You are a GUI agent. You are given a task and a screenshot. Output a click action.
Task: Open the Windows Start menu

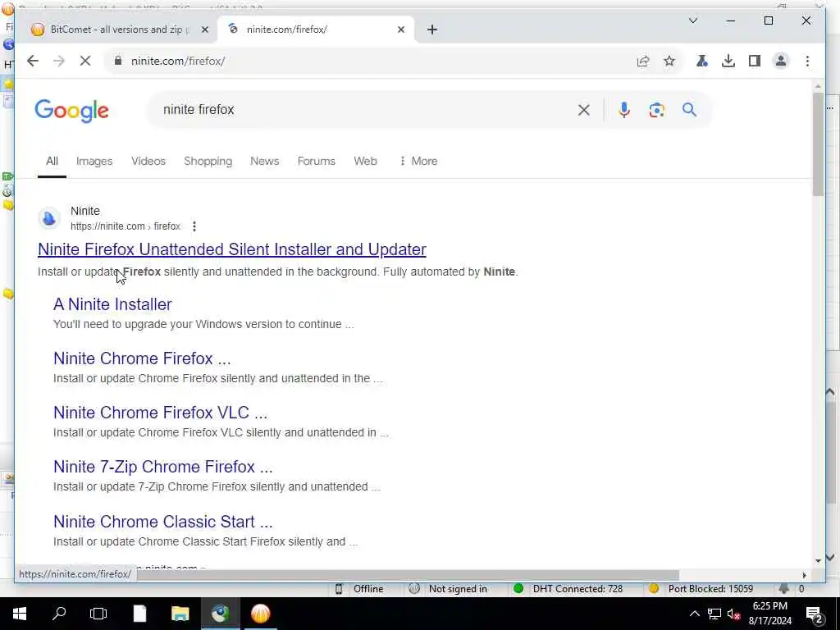coord(20,614)
